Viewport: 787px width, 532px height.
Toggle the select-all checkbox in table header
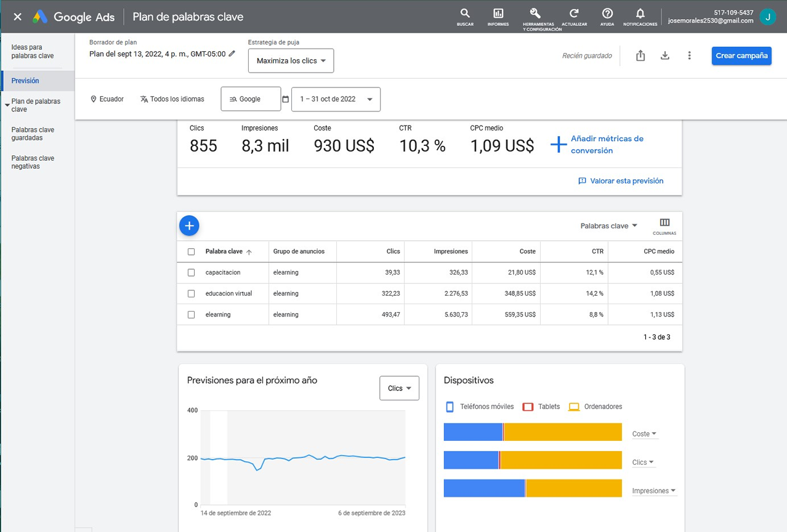[x=191, y=252]
